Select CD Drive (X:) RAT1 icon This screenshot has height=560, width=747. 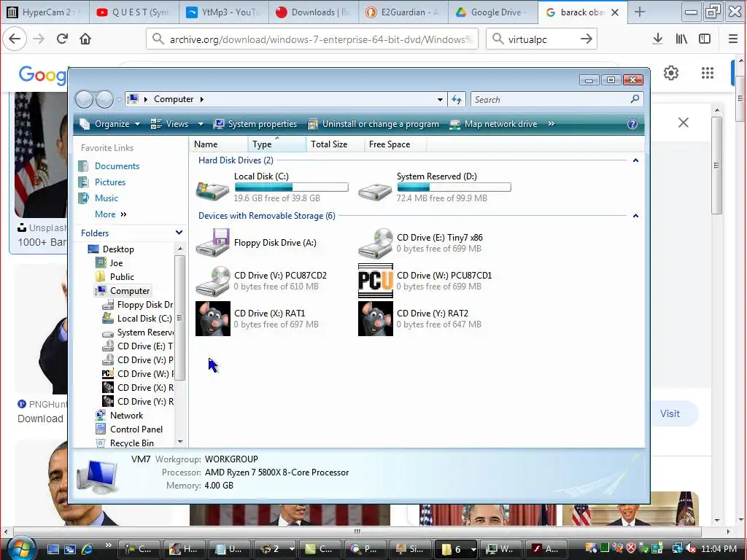click(x=212, y=319)
